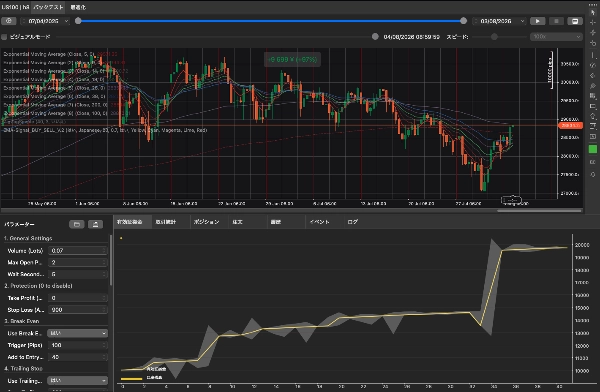Viewport: 600px width, 392px height.
Task: Save parameters using the save icon
Action: click(x=95, y=224)
